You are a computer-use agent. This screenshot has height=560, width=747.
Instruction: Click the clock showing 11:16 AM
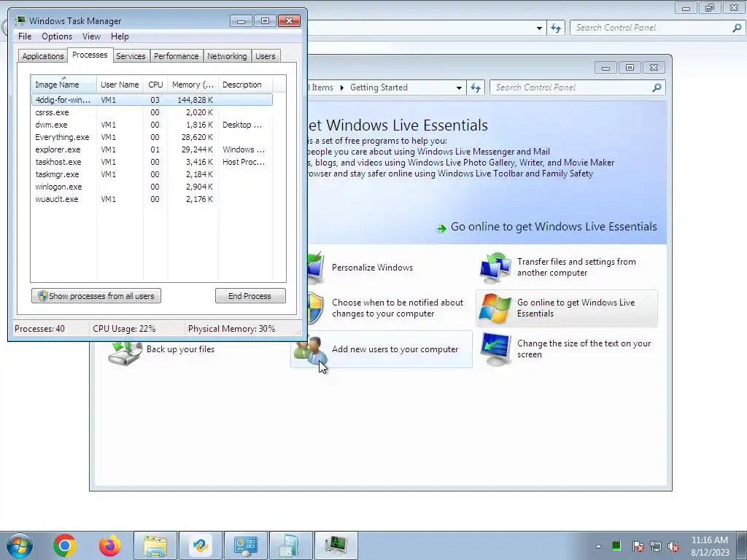[x=709, y=540]
